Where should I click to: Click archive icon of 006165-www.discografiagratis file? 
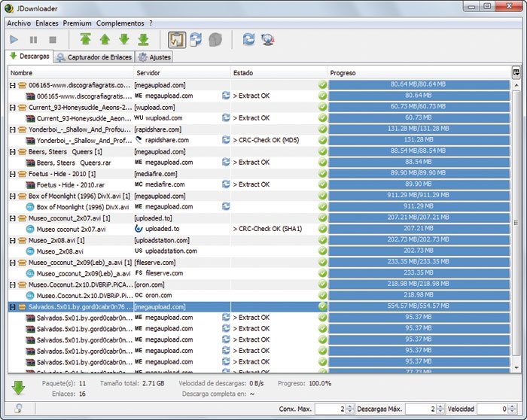click(x=30, y=96)
